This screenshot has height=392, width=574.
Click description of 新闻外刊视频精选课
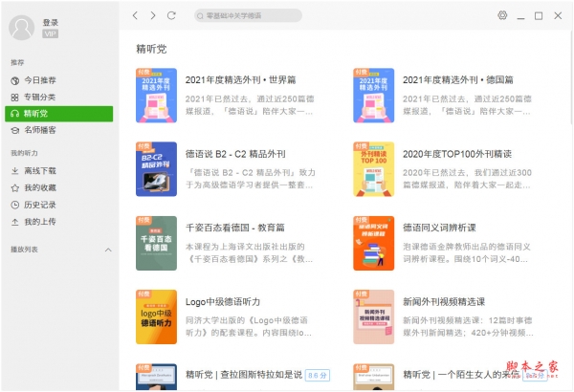click(x=468, y=326)
